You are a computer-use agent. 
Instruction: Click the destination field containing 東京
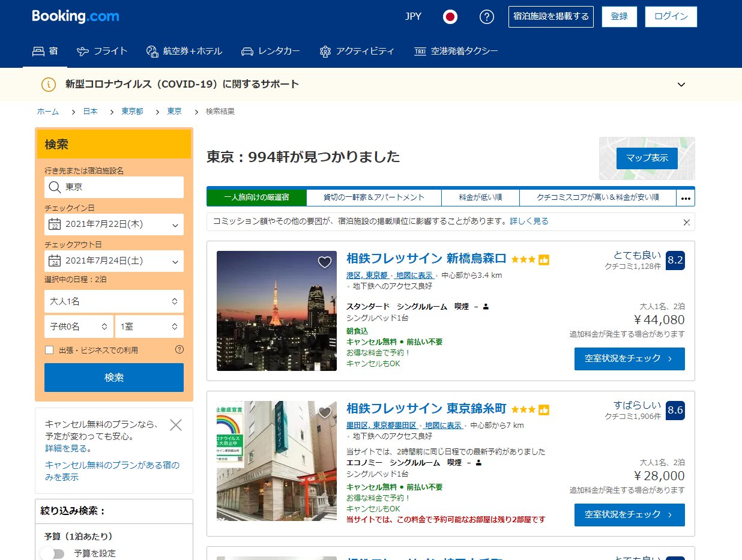(114, 187)
